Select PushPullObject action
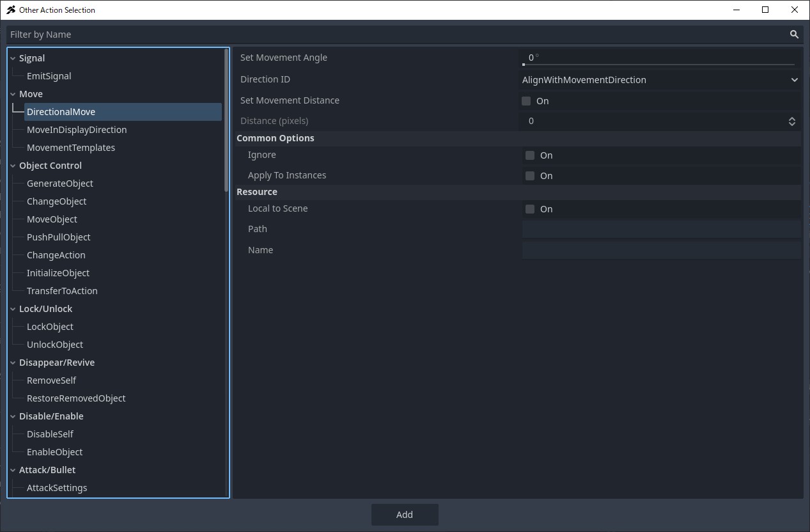This screenshot has height=532, width=810. pos(59,237)
